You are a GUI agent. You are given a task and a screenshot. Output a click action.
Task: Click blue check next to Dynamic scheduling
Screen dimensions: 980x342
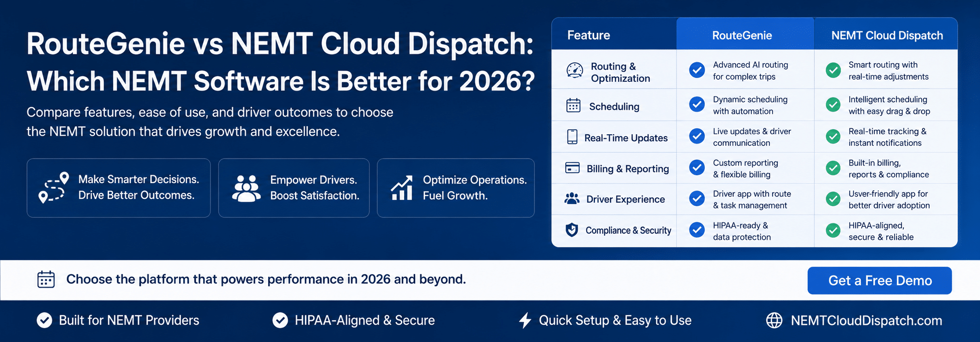(x=697, y=104)
